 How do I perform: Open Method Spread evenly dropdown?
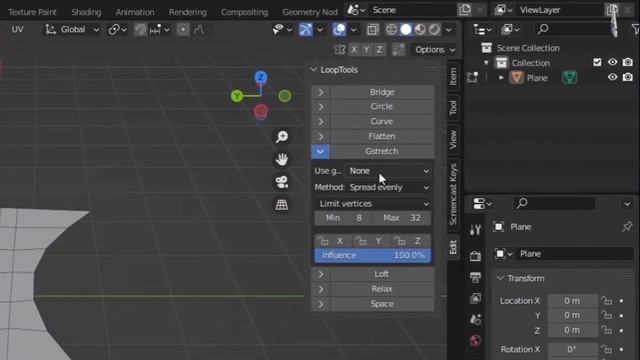click(x=388, y=187)
